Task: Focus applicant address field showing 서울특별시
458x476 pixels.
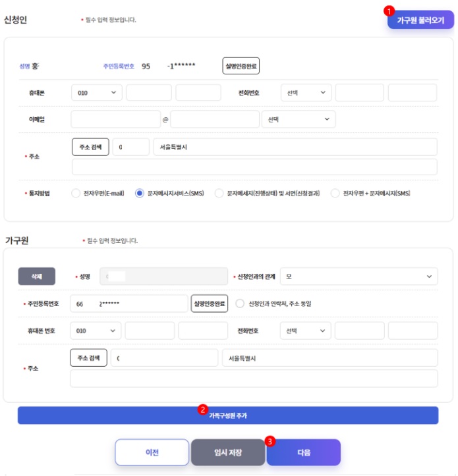Action: coord(295,147)
